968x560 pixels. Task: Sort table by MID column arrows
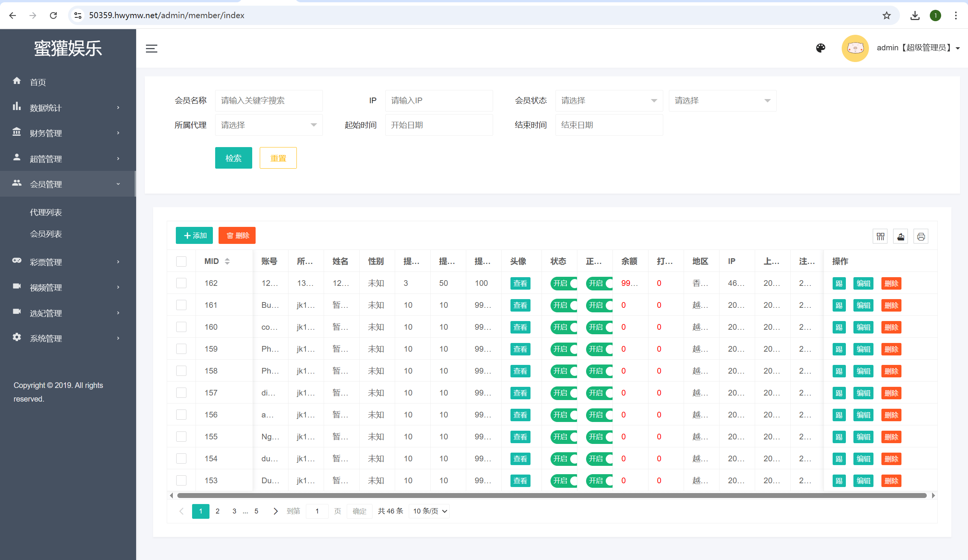click(x=227, y=261)
